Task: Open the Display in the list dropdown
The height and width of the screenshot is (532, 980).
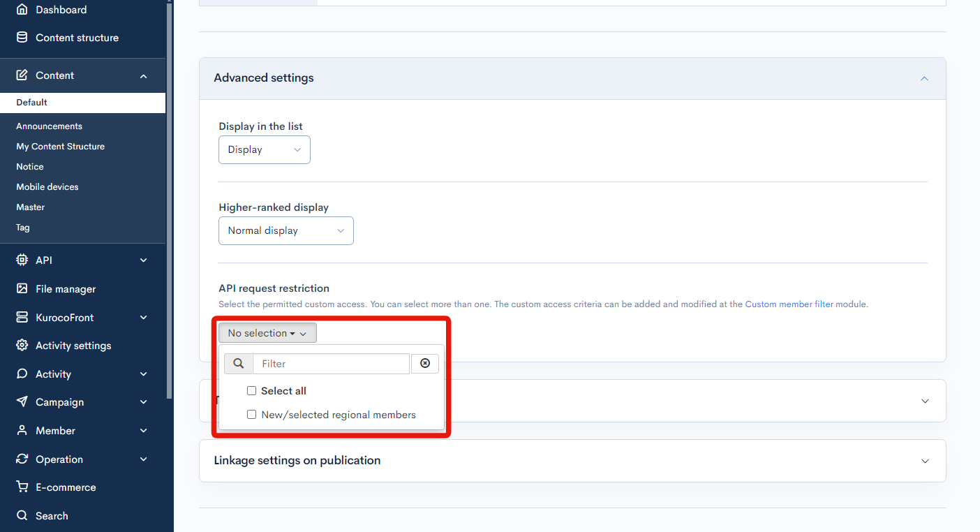Action: coord(264,149)
